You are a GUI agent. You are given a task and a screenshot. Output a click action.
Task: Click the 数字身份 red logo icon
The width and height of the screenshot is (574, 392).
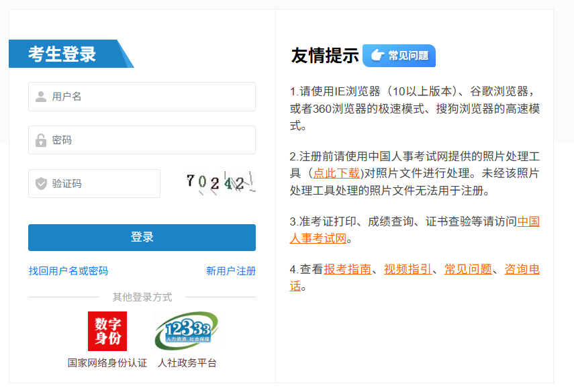click(x=107, y=331)
